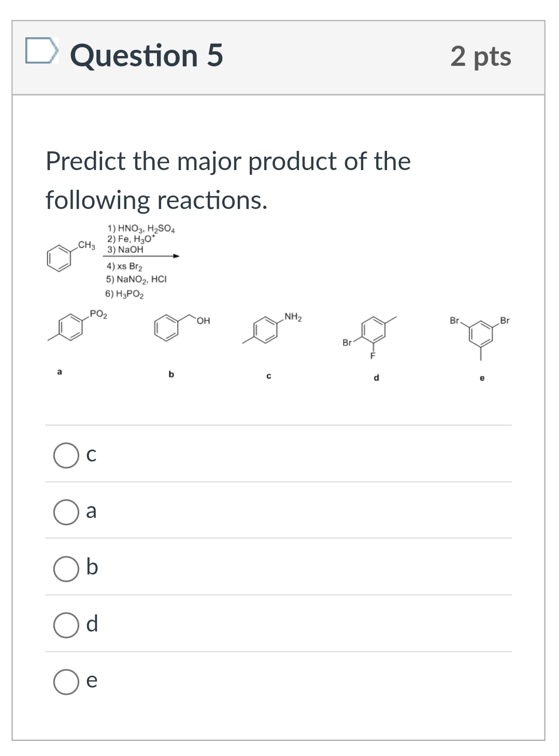The height and width of the screenshot is (756, 559).
Task: Click the reagent text 1) HNO3, H2SO4
Action: click(x=141, y=230)
